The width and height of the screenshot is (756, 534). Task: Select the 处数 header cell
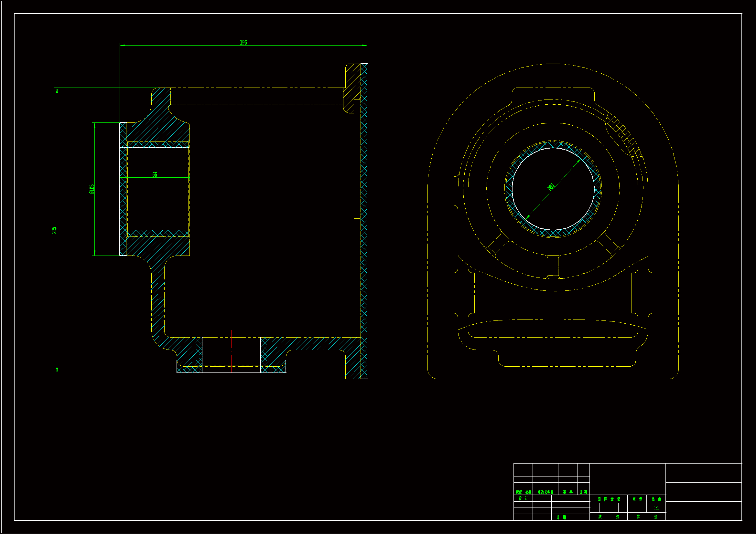[528, 492]
